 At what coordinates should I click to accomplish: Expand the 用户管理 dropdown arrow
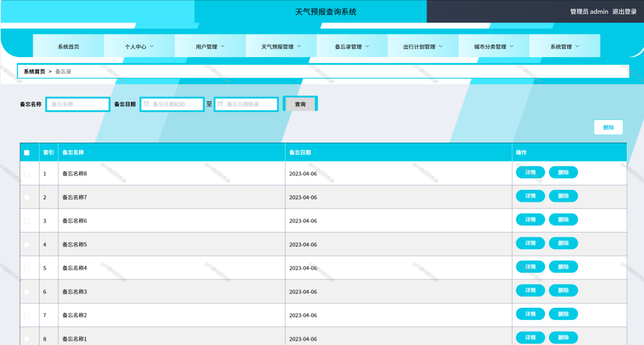223,47
